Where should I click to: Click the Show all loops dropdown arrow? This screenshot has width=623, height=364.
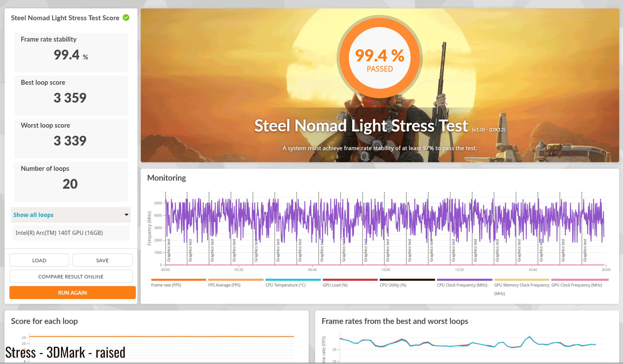coord(126,215)
